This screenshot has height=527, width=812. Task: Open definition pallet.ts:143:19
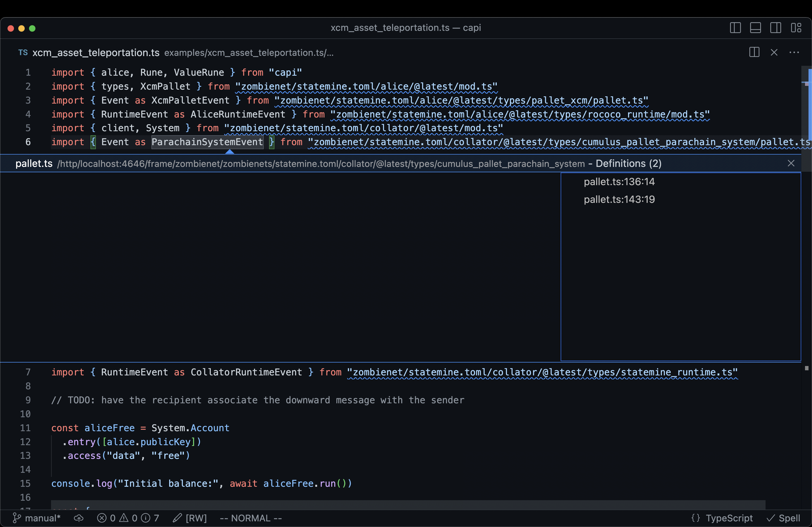click(619, 199)
